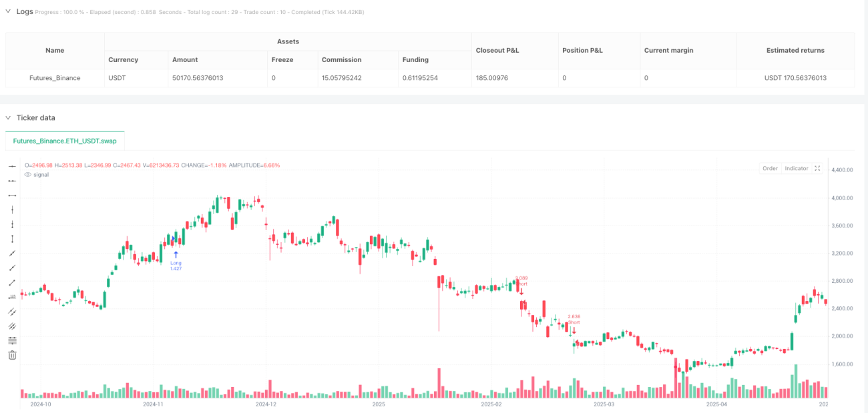Select the horizontal ray line tool
The image size is (868, 413).
coord(12,181)
